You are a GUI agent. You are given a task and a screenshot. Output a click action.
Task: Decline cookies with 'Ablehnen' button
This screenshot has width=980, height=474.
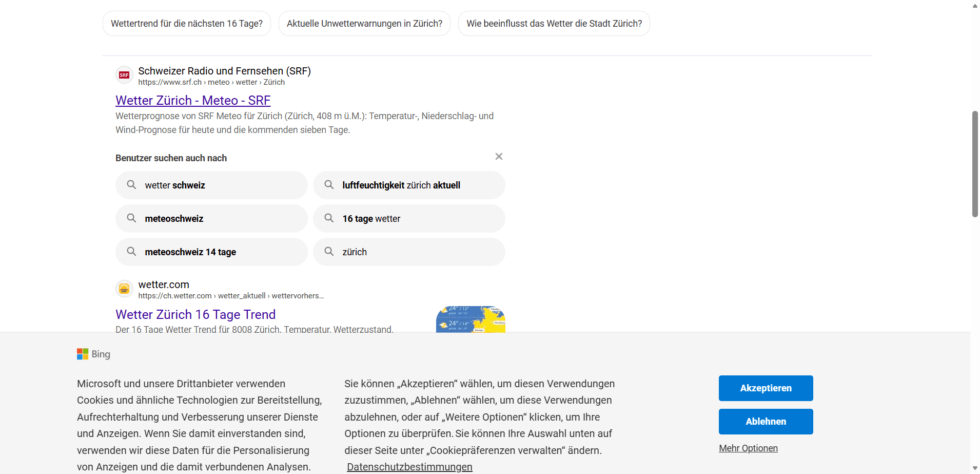pyautogui.click(x=766, y=422)
